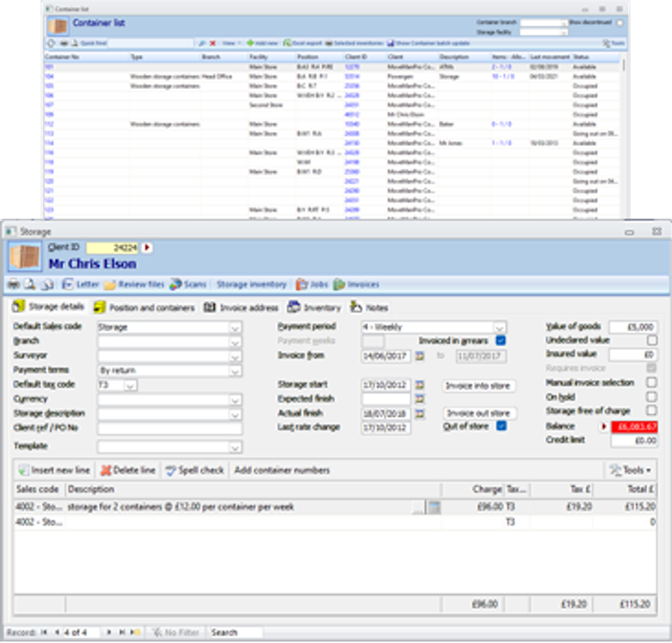Go to client via red arrow beside Client ID
The height and width of the screenshot is (643, 672).
tap(147, 248)
